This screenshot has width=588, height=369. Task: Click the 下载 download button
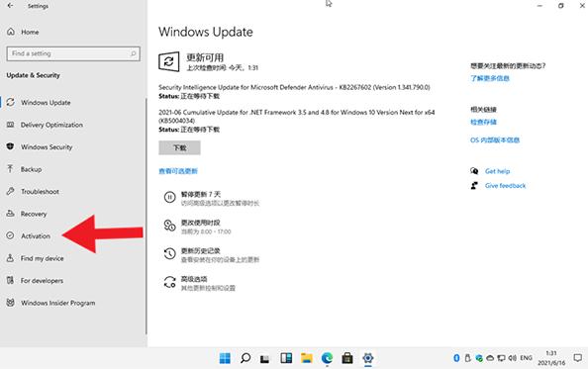(x=179, y=147)
